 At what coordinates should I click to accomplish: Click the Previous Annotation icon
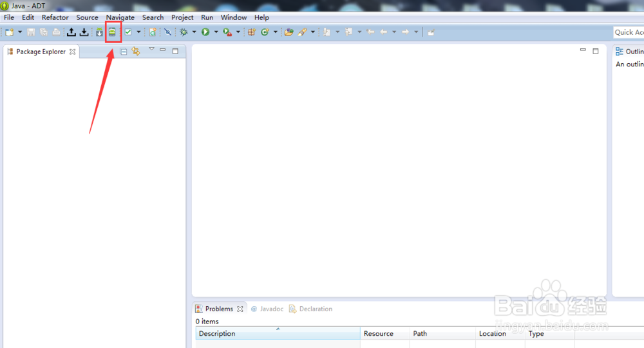pyautogui.click(x=348, y=32)
